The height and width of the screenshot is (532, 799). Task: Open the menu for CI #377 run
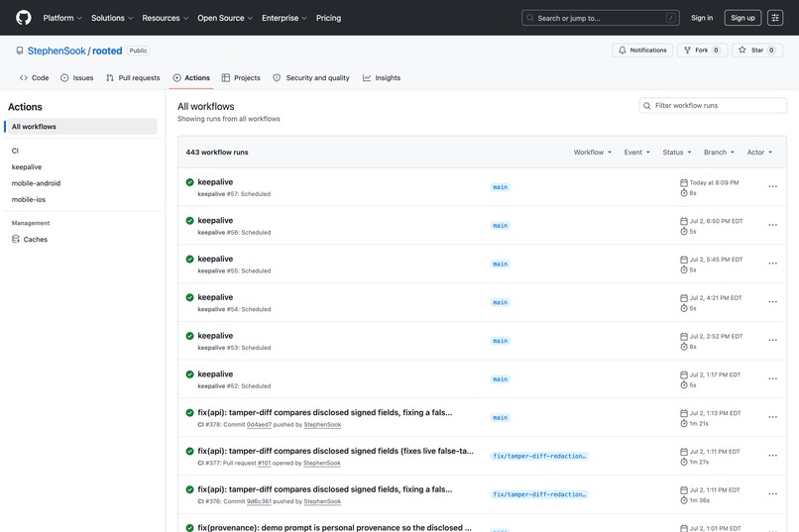772,456
